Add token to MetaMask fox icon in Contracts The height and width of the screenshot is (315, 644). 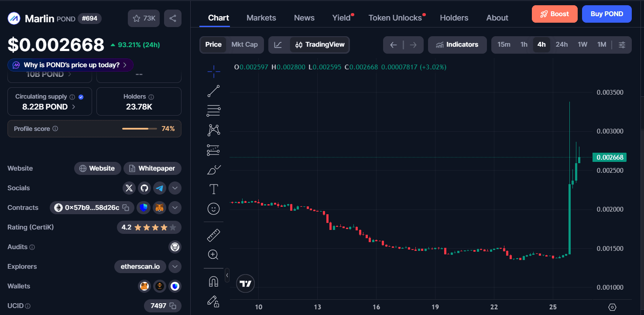tap(160, 208)
